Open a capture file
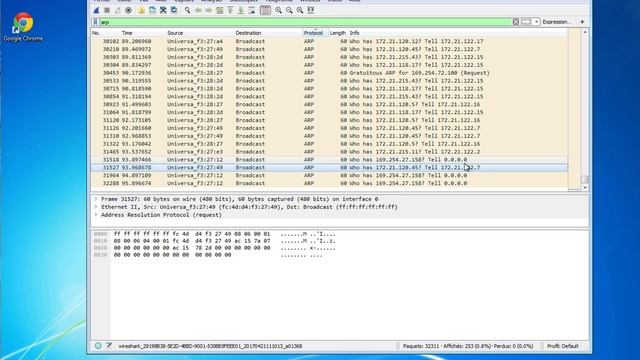The width and height of the screenshot is (640, 360). point(141,10)
